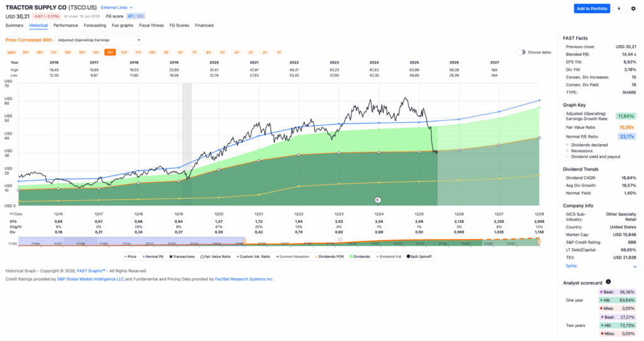
Task: Go to the Forecasting tab
Action: (x=95, y=25)
